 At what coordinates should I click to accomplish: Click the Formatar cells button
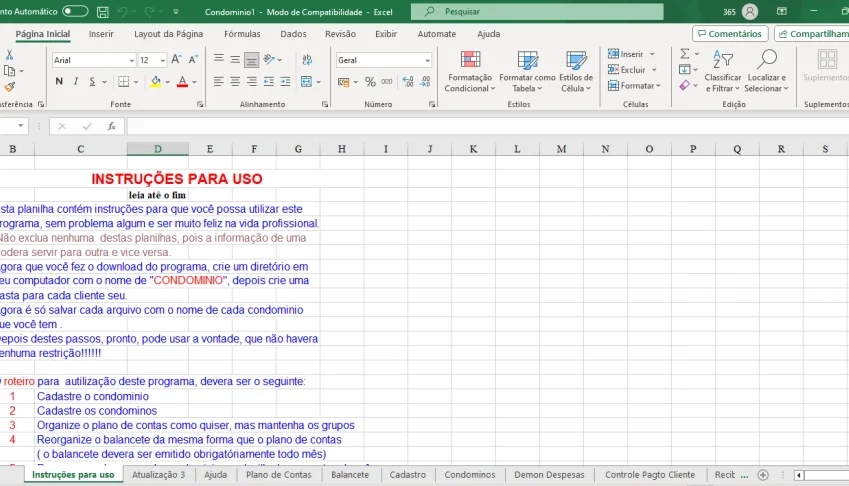634,86
